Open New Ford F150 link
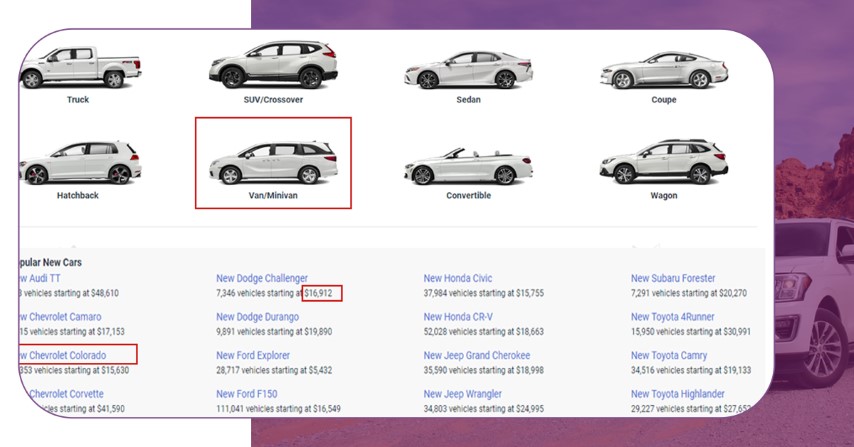This screenshot has width=854, height=447. 247,394
